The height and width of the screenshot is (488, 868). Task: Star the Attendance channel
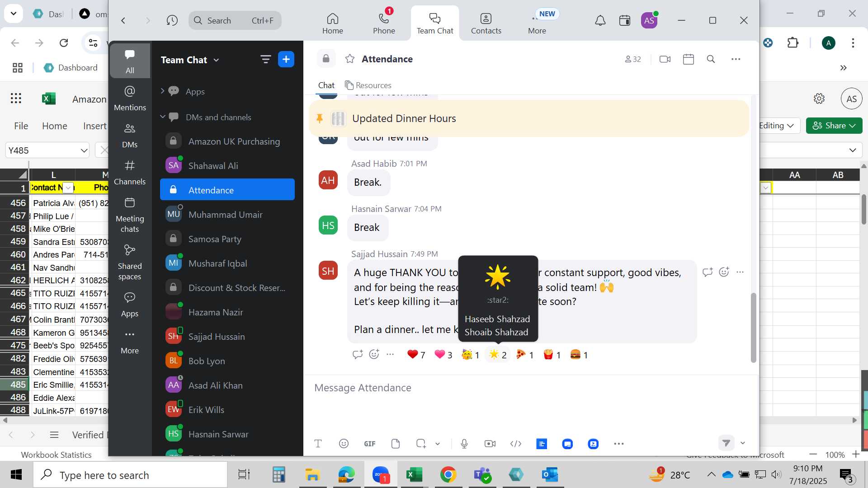pos(350,59)
